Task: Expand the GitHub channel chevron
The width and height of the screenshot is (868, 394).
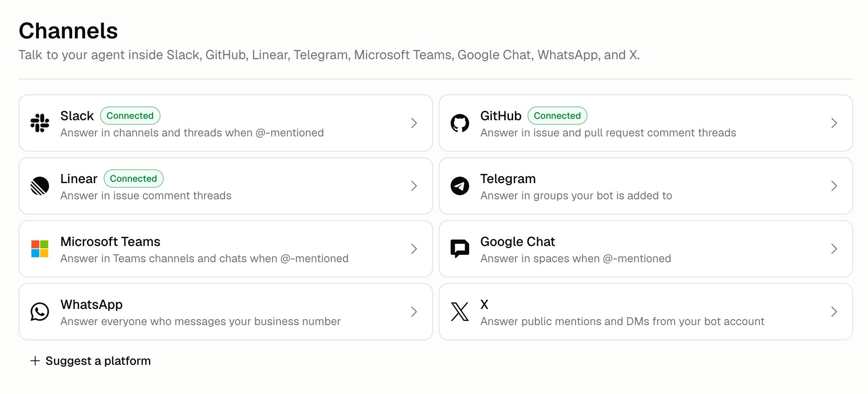Action: coord(834,123)
